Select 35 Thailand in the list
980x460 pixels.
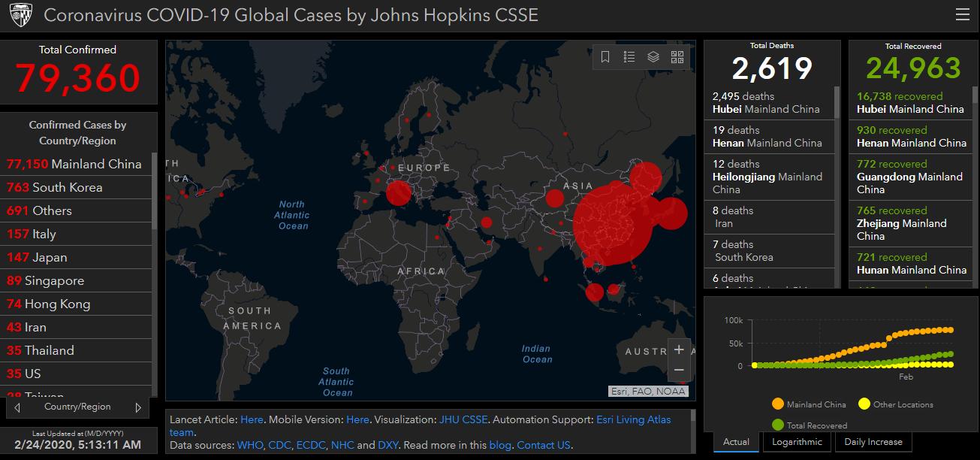pyautogui.click(x=76, y=350)
